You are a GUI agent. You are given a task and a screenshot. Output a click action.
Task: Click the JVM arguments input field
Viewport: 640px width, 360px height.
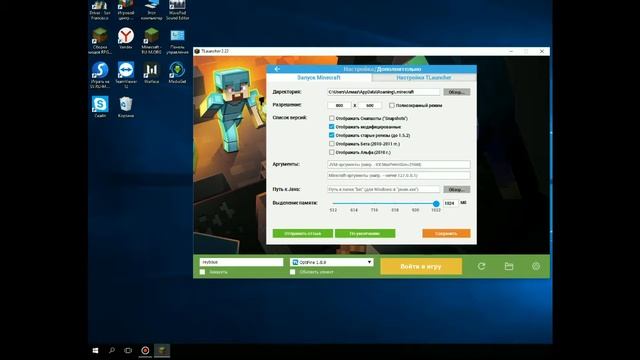[398, 164]
